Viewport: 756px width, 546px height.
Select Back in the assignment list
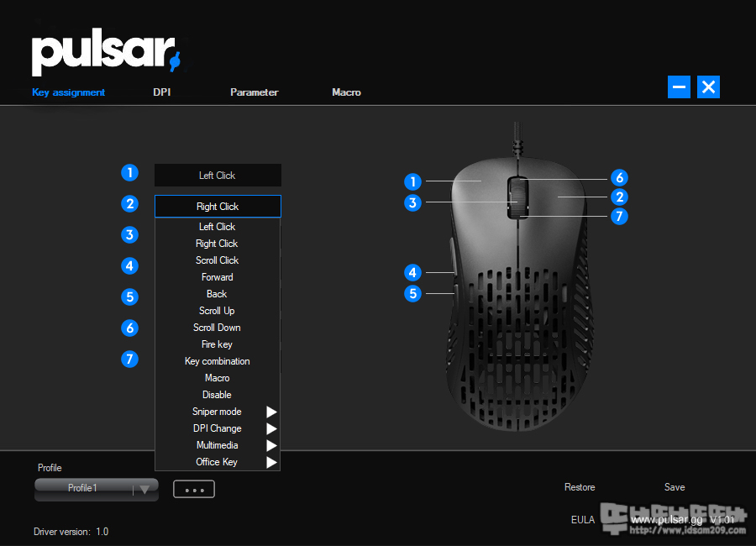[217, 294]
